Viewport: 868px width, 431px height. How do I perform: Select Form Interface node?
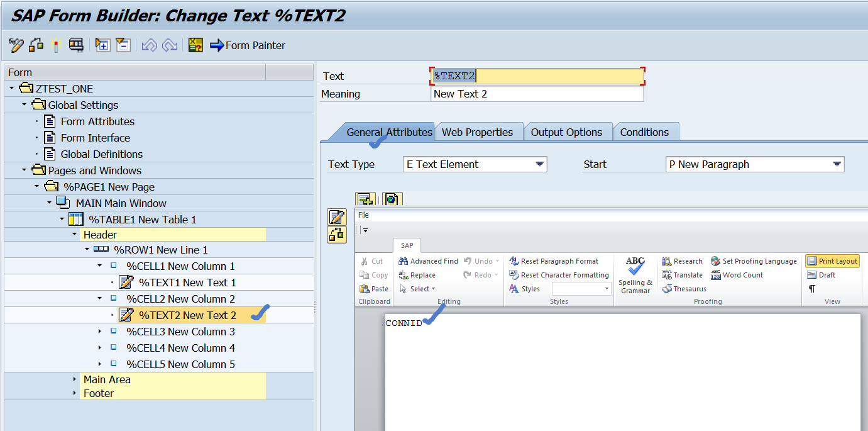tap(96, 138)
